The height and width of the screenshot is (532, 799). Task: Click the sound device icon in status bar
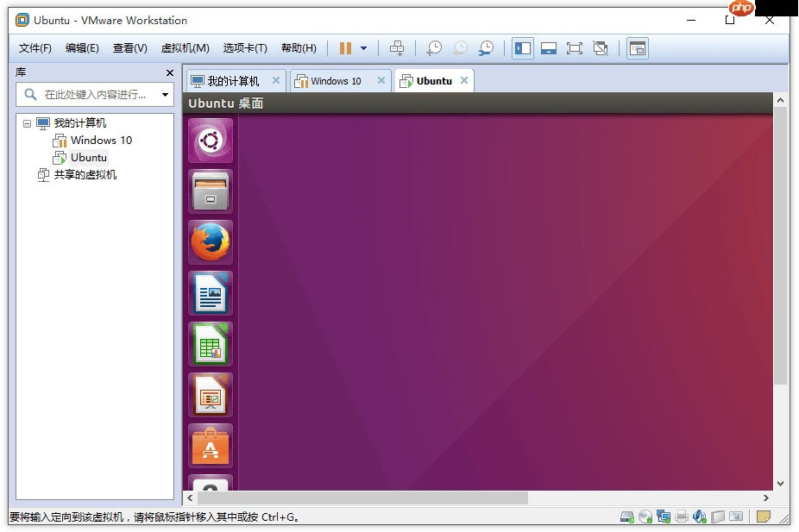pos(701,516)
